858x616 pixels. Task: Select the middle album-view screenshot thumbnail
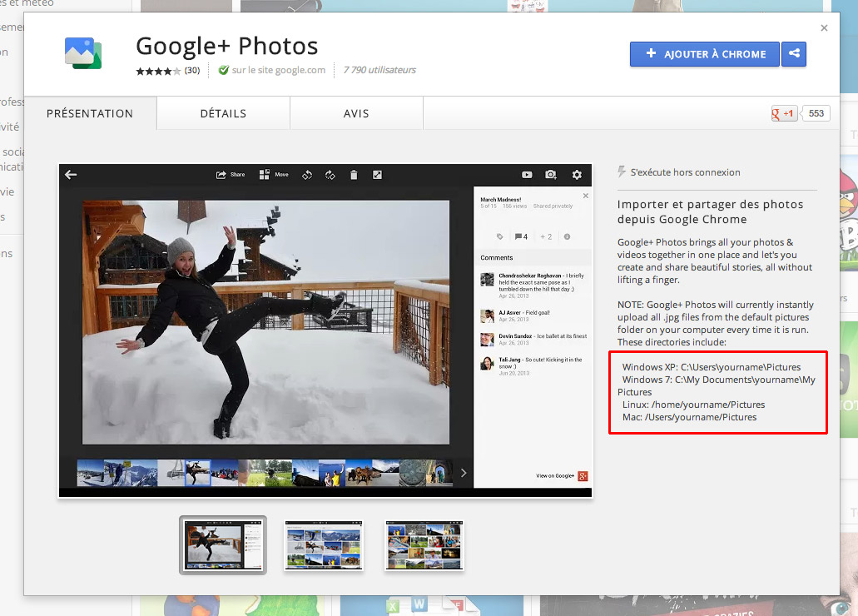[x=324, y=544]
